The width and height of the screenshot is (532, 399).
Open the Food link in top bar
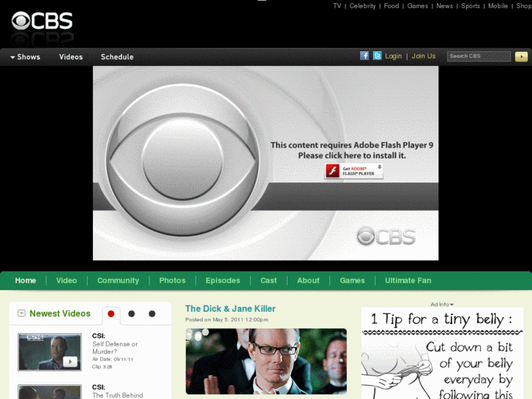point(391,6)
